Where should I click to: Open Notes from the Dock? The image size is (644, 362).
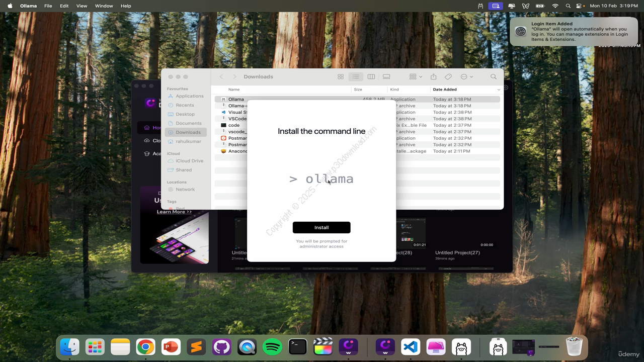pos(120,347)
